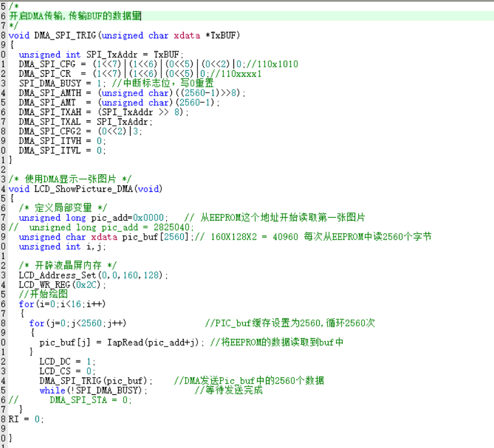494x448 pixels.
Task: Click the comment 将EEPROM的数据读取到buf中
Action: point(277,342)
